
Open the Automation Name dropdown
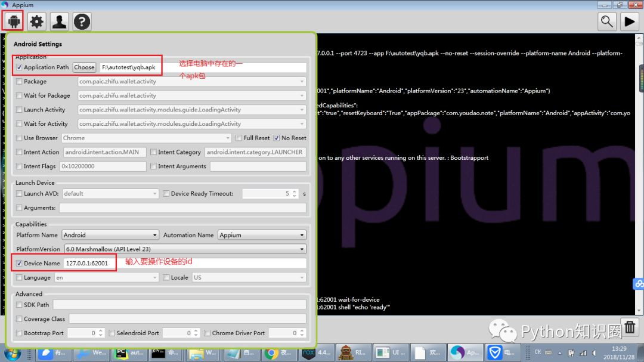(x=262, y=235)
